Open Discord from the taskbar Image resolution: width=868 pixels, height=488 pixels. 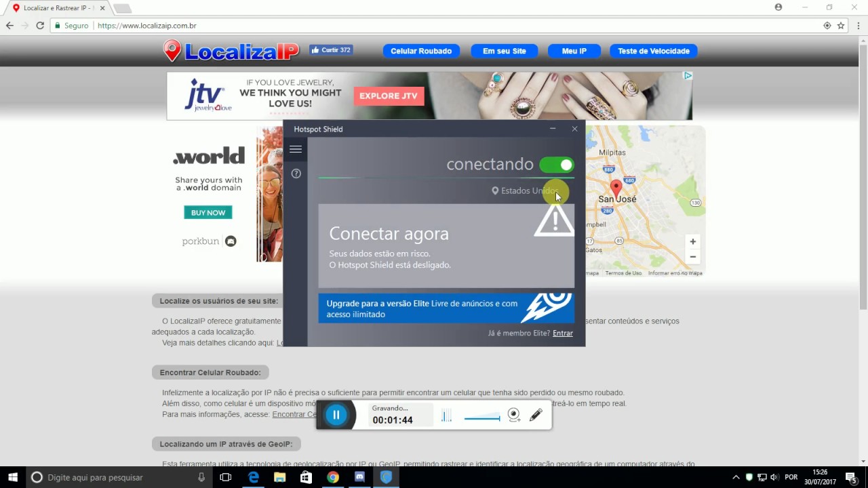pos(359,477)
